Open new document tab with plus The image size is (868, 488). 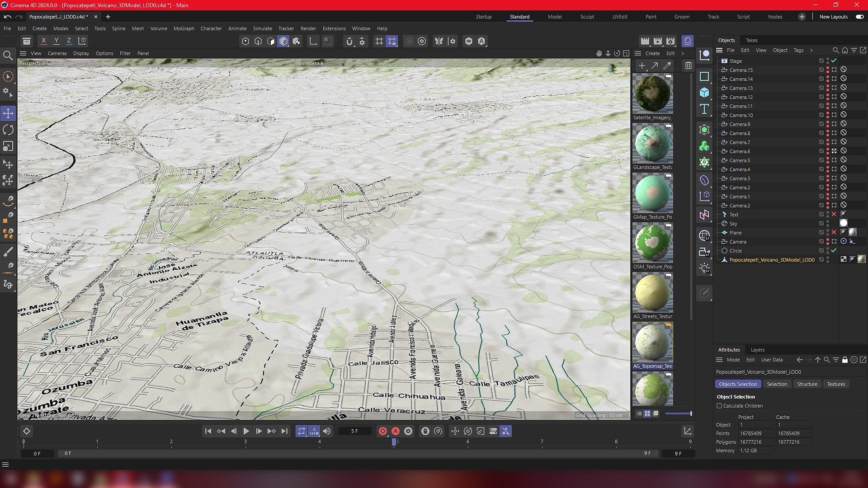coord(108,17)
